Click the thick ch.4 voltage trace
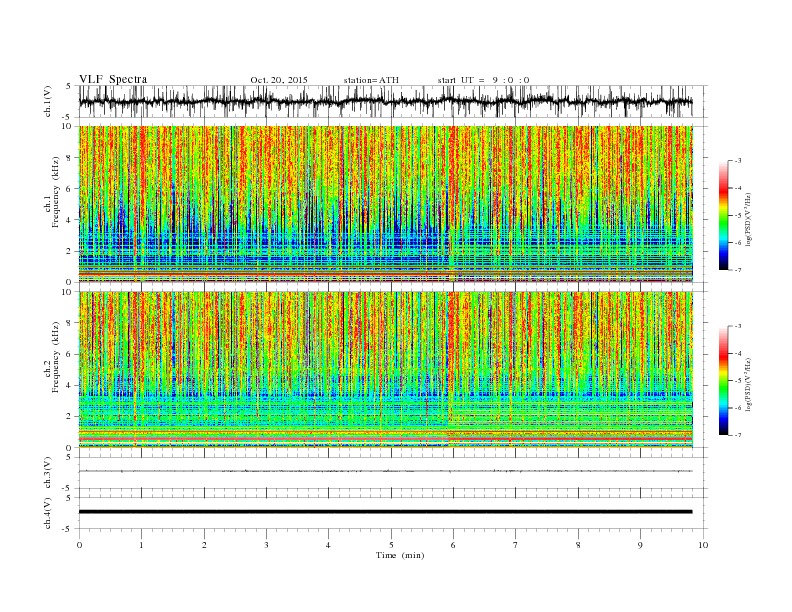The image size is (792, 612). point(385,512)
